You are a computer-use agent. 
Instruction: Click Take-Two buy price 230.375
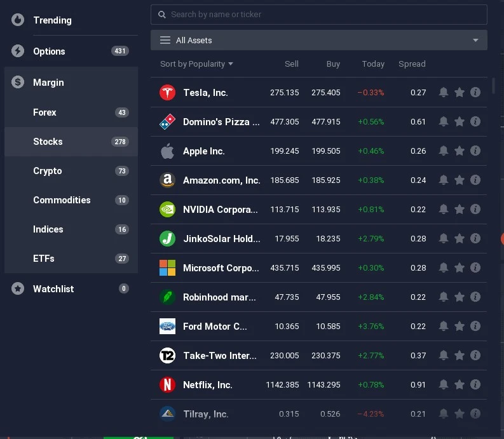(x=325, y=356)
